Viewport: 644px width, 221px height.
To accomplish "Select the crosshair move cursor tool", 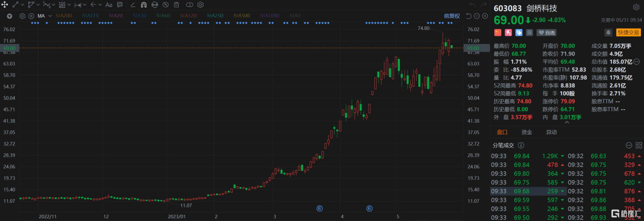I will (5, 5).
